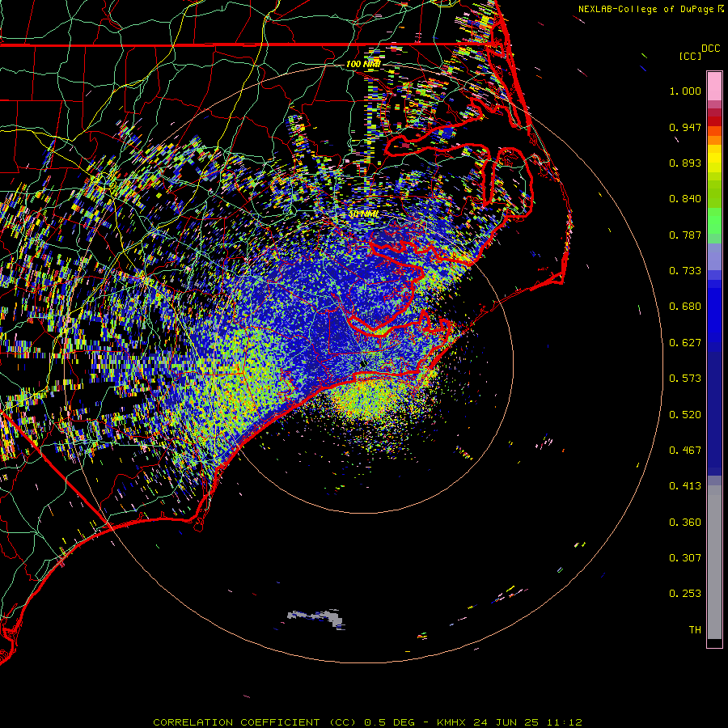The image size is (728, 728).
Task: Select the 0.307 scale value
Action: pyautogui.click(x=685, y=558)
